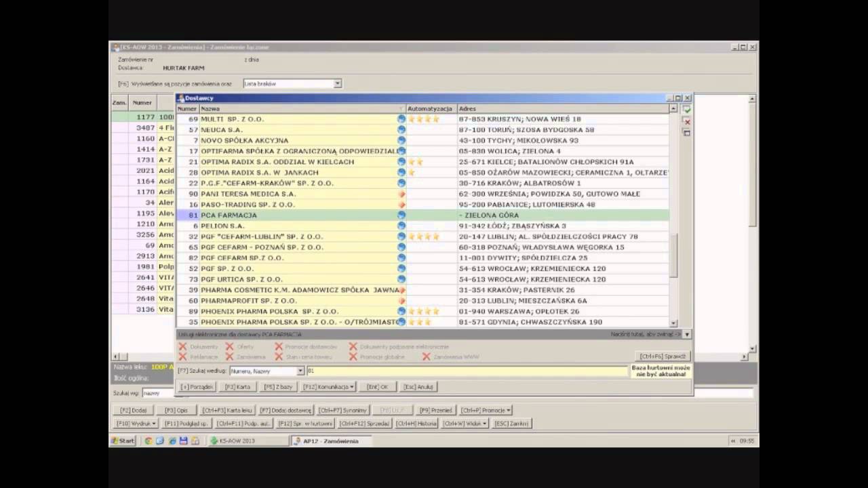Click the Promocje dostawców status icon
The image size is (868, 488).
coord(279,346)
